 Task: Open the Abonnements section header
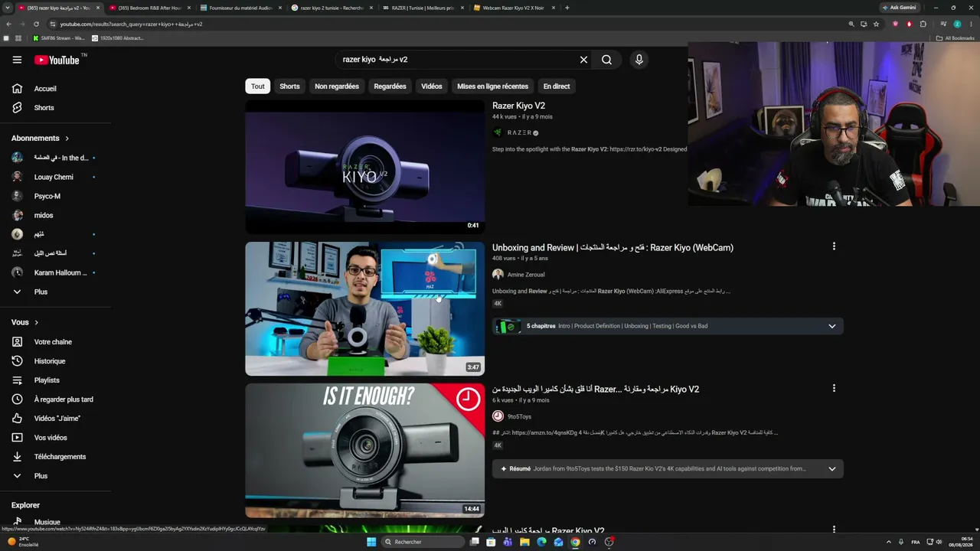pos(40,139)
